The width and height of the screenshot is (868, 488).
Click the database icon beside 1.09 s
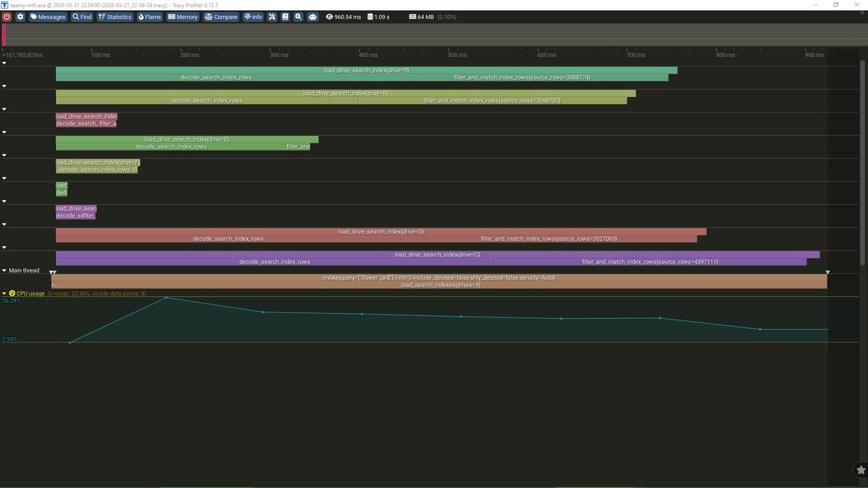370,17
